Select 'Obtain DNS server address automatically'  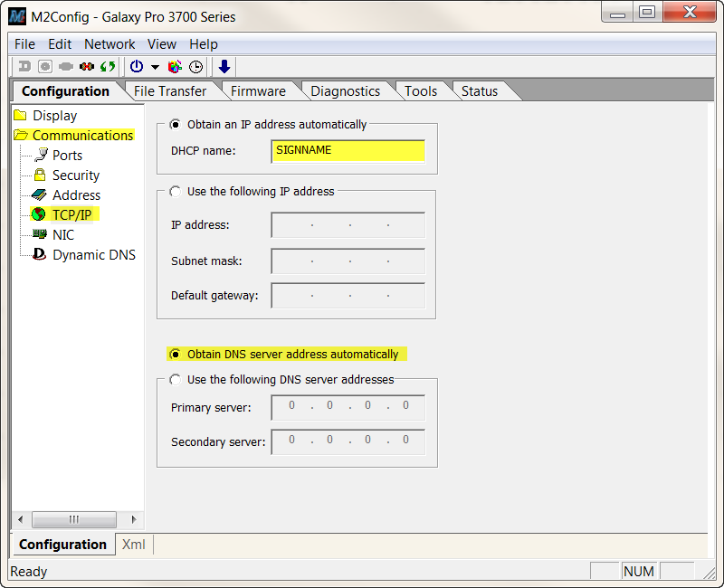pyautogui.click(x=176, y=355)
